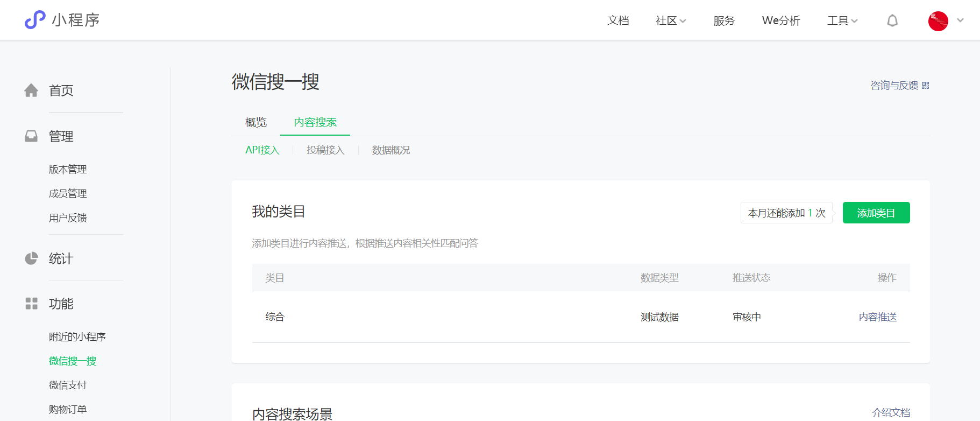The width and height of the screenshot is (980, 421).
Task: Open the 工具 dropdown menu
Action: click(842, 20)
